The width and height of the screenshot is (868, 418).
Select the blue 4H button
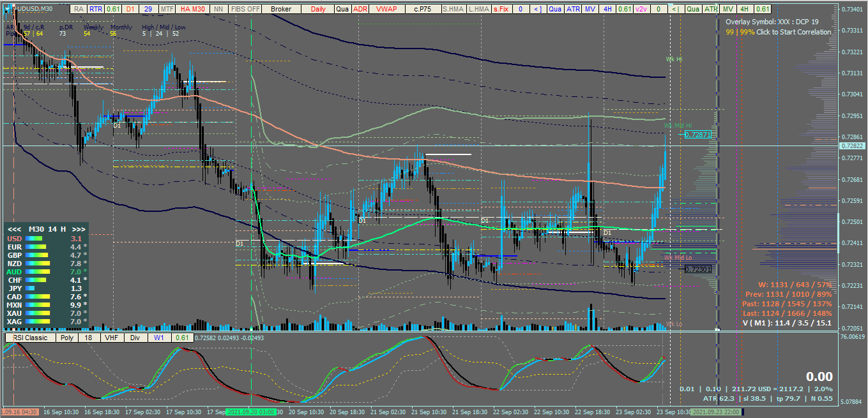tap(607, 9)
